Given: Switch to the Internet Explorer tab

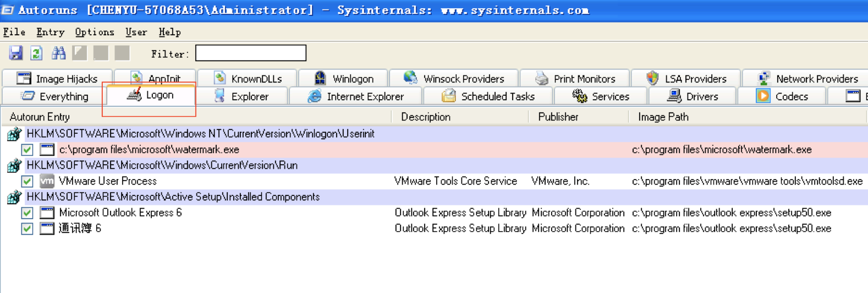Looking at the screenshot, I should [x=355, y=96].
